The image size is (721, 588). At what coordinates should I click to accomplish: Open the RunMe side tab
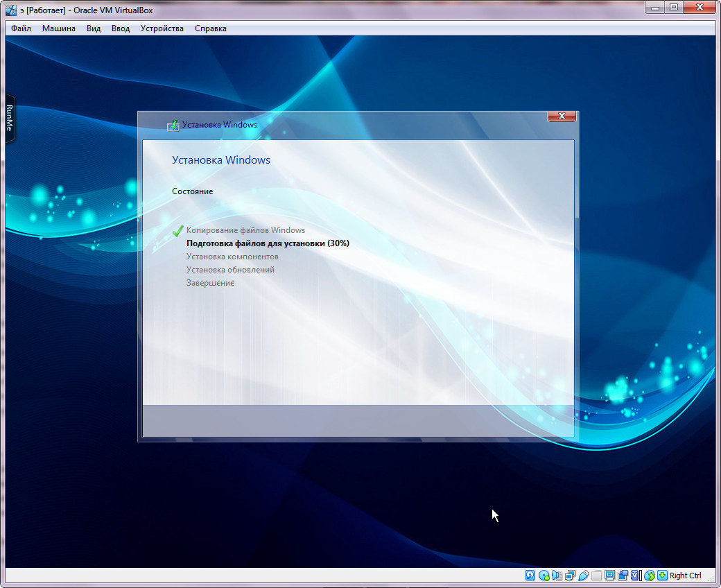(x=10, y=118)
